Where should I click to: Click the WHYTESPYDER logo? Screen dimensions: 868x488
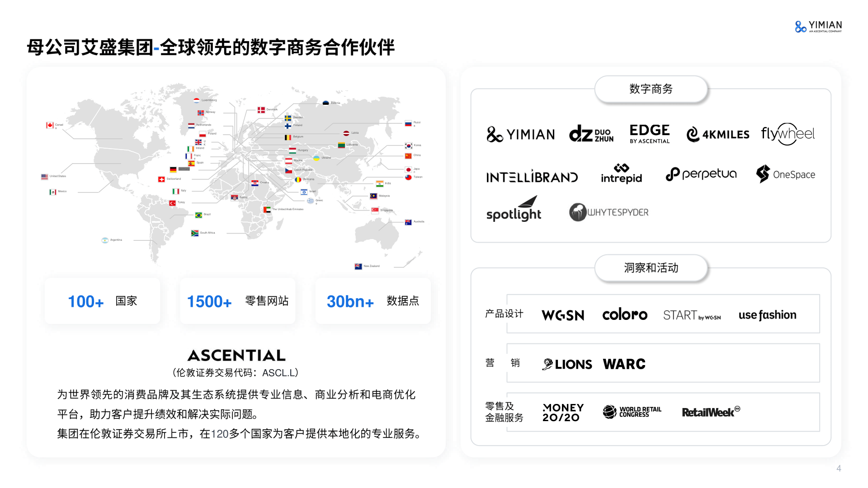(x=609, y=212)
